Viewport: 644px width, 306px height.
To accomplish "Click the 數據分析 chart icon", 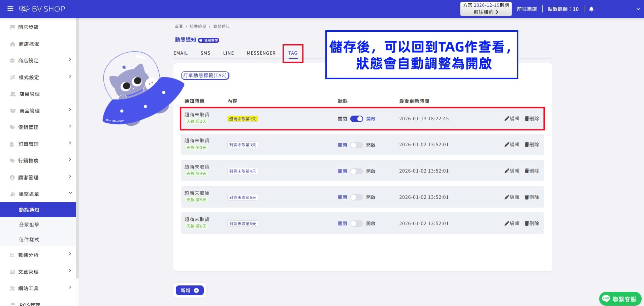I will pos(12,255).
